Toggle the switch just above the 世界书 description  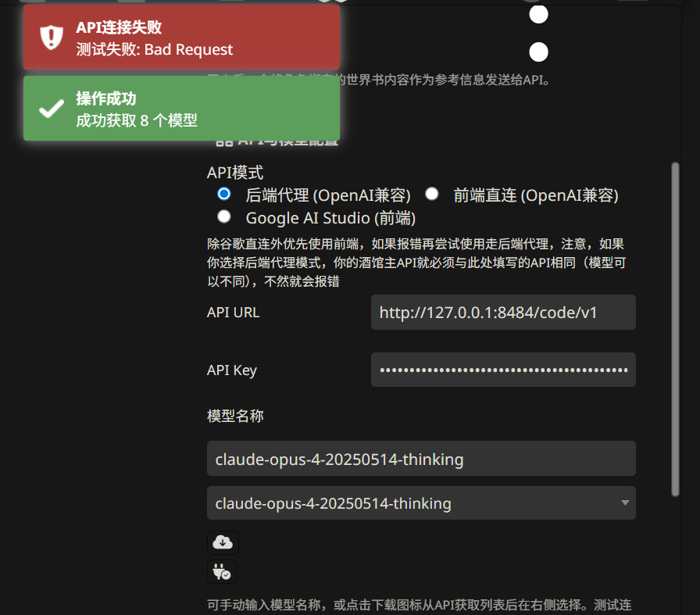click(538, 52)
